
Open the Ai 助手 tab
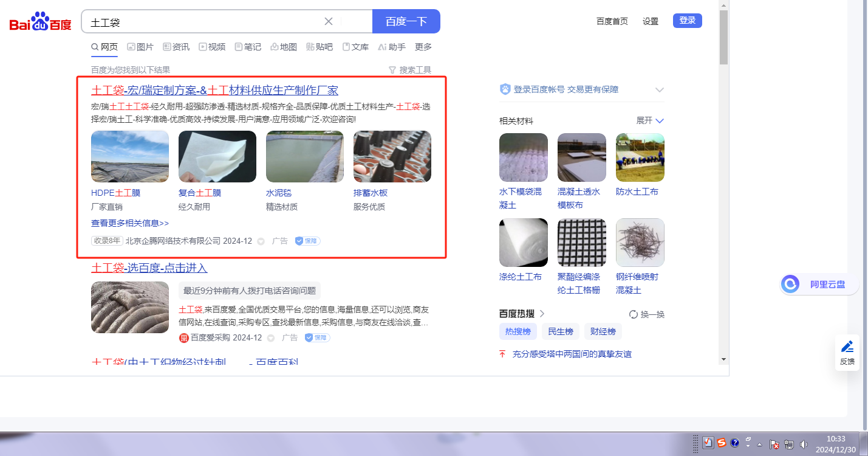[392, 47]
